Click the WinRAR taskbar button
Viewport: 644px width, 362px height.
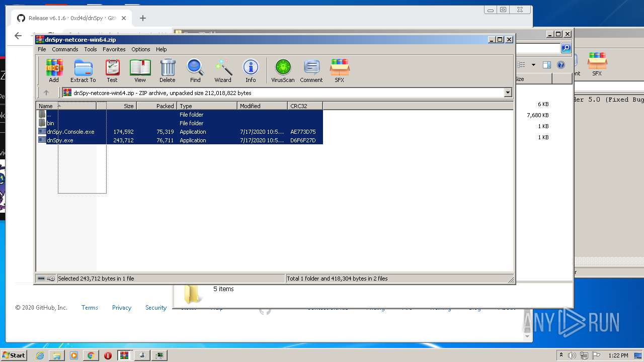point(125,355)
